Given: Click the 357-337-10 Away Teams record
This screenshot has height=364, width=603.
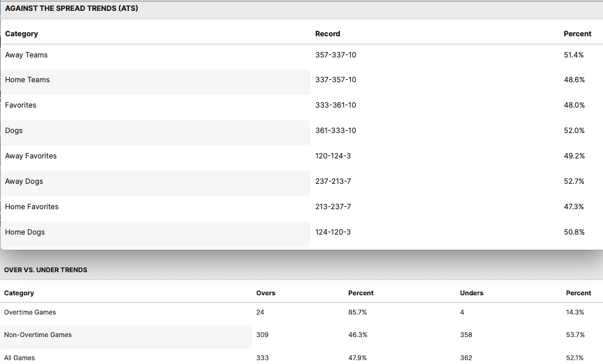Looking at the screenshot, I should click(x=336, y=55).
